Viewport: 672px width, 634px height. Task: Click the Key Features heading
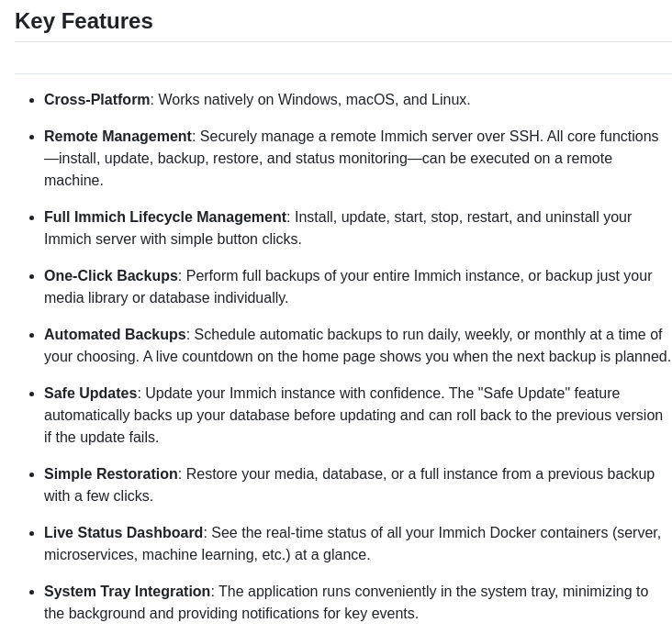[84, 21]
